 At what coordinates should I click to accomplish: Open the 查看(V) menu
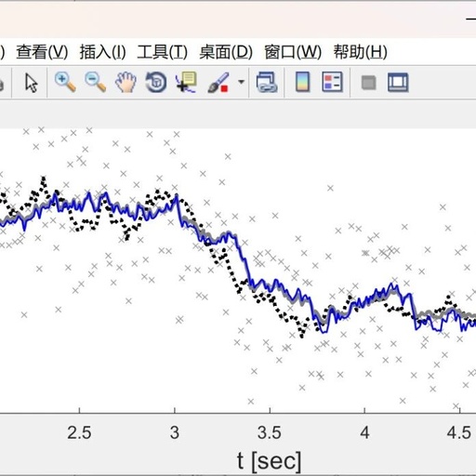pyautogui.click(x=42, y=52)
